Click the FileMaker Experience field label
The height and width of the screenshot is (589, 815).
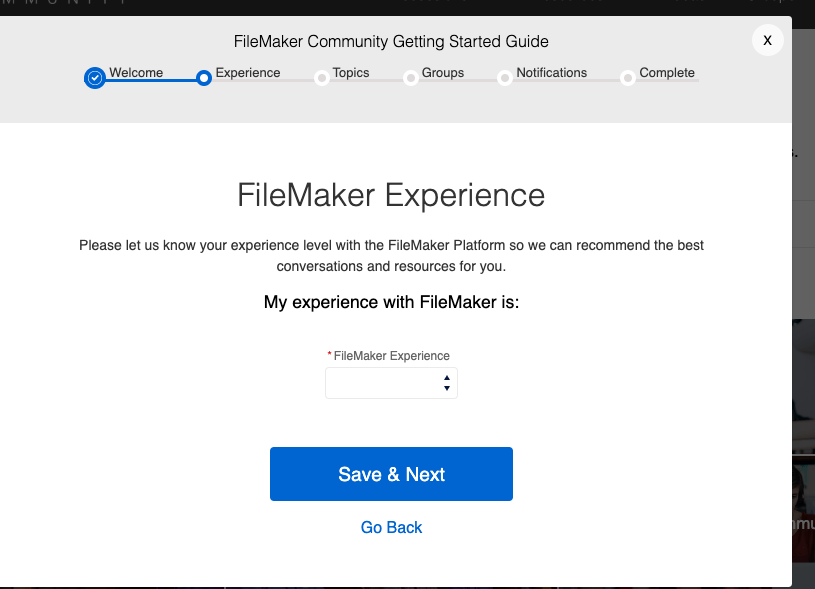coord(391,356)
